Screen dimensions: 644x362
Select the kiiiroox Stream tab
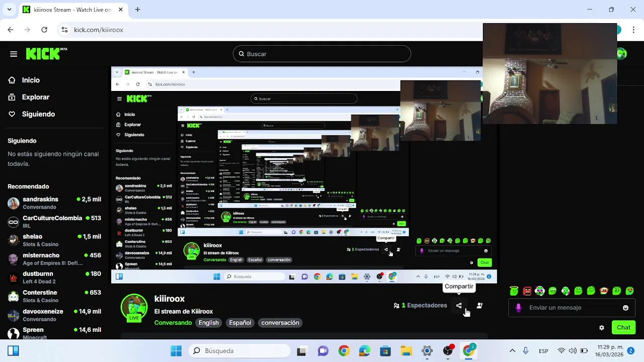click(x=73, y=9)
